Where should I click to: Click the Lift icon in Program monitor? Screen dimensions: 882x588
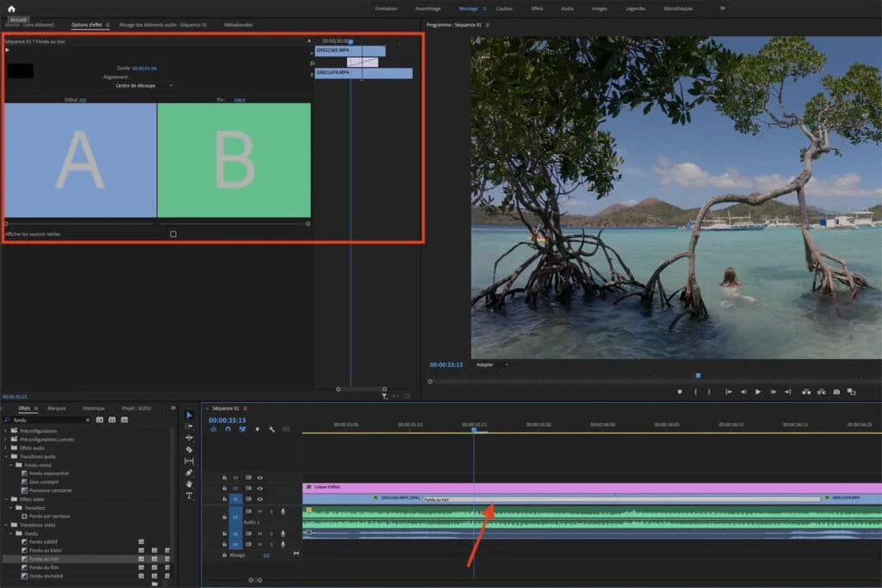point(806,392)
